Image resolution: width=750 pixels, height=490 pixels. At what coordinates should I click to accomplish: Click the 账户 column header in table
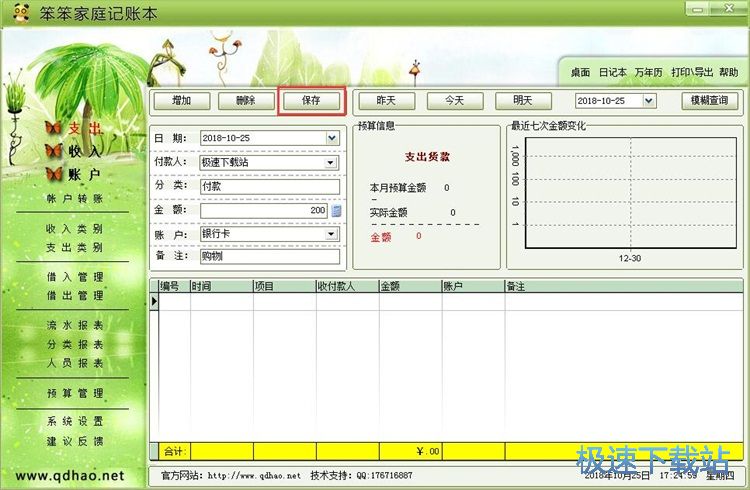pos(473,286)
